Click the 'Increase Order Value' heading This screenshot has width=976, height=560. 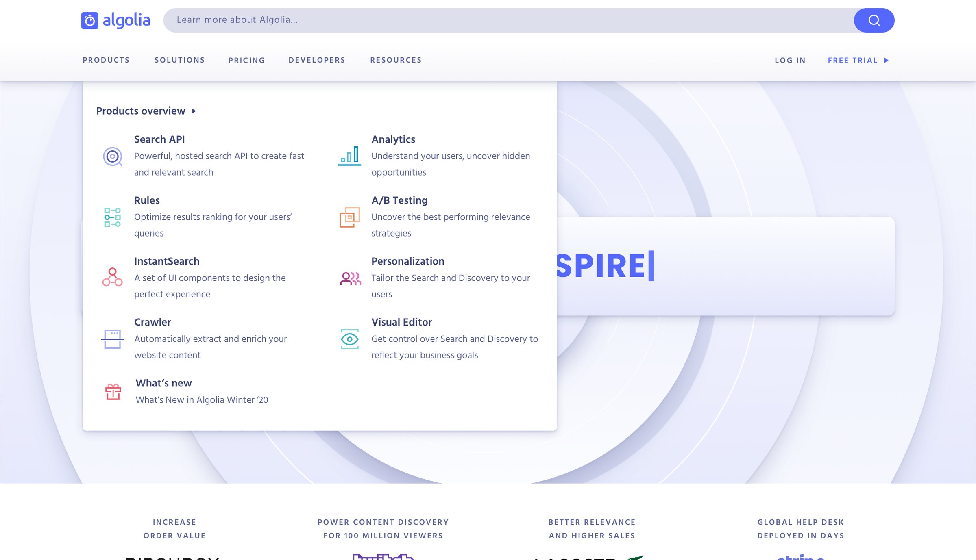pyautogui.click(x=174, y=529)
